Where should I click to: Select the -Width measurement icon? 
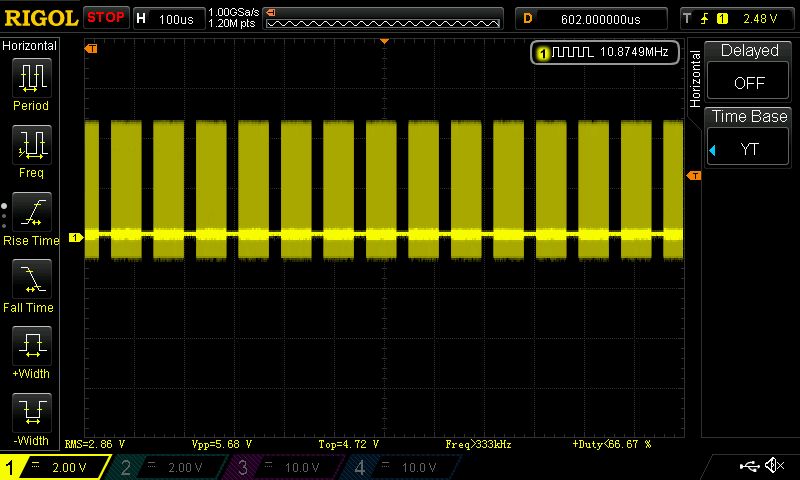pyautogui.click(x=32, y=413)
